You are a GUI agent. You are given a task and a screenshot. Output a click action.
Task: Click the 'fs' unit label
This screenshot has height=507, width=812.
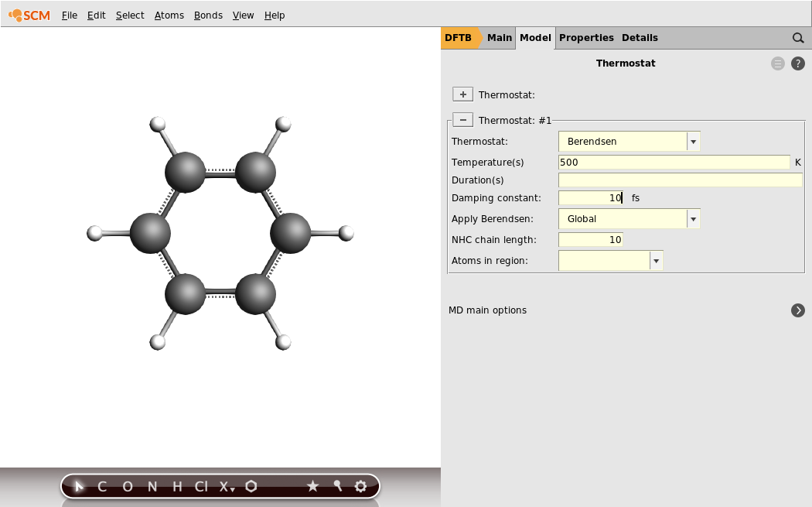tap(636, 197)
